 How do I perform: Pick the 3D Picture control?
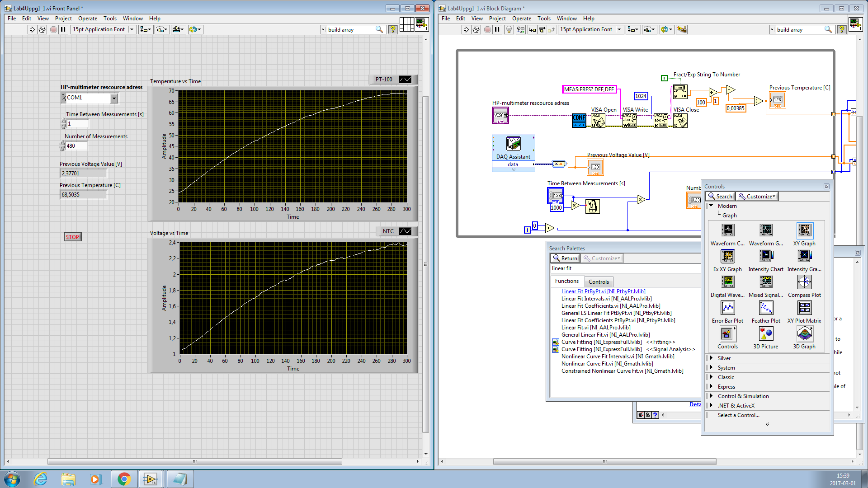click(x=766, y=334)
